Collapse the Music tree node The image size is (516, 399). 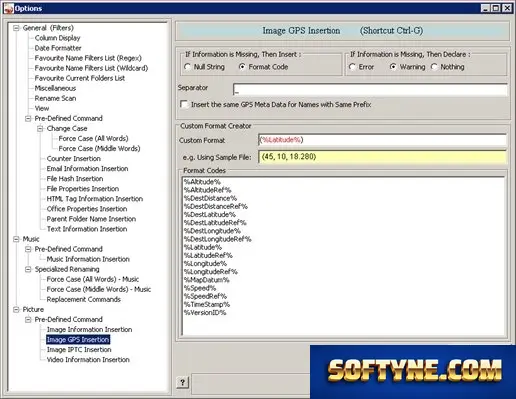pyautogui.click(x=16, y=239)
